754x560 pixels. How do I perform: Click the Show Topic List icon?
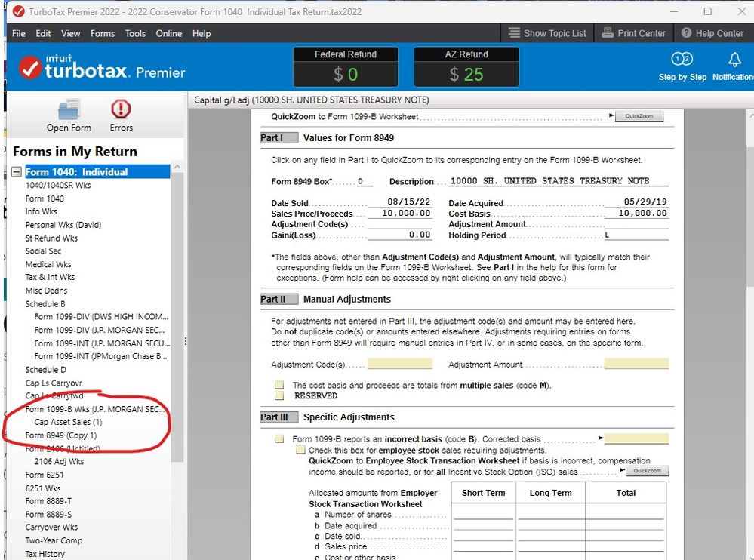(514, 33)
